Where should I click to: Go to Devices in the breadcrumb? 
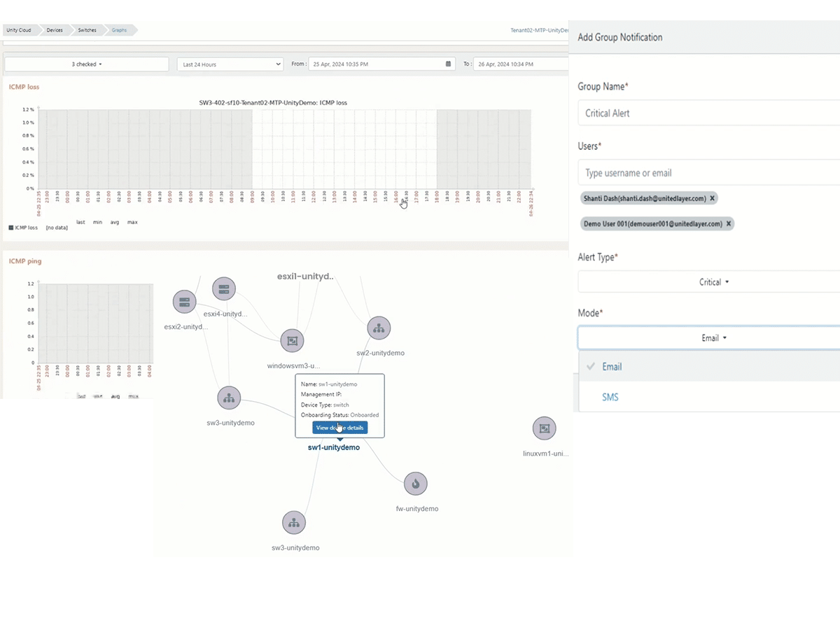pyautogui.click(x=55, y=30)
